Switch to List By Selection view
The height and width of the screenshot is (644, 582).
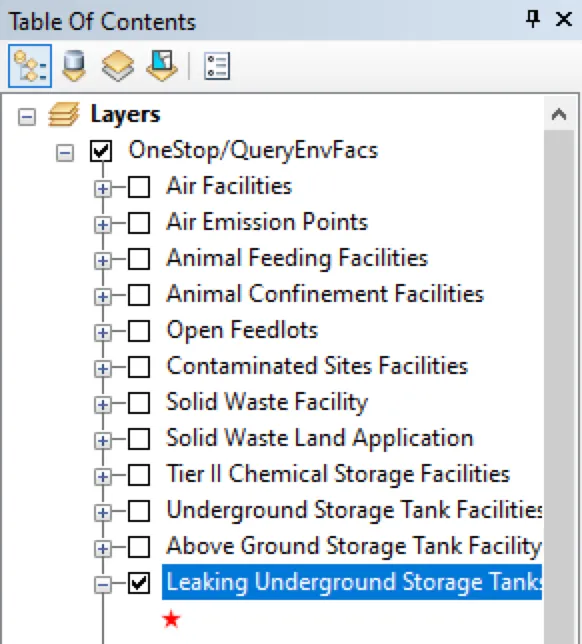[x=162, y=66]
